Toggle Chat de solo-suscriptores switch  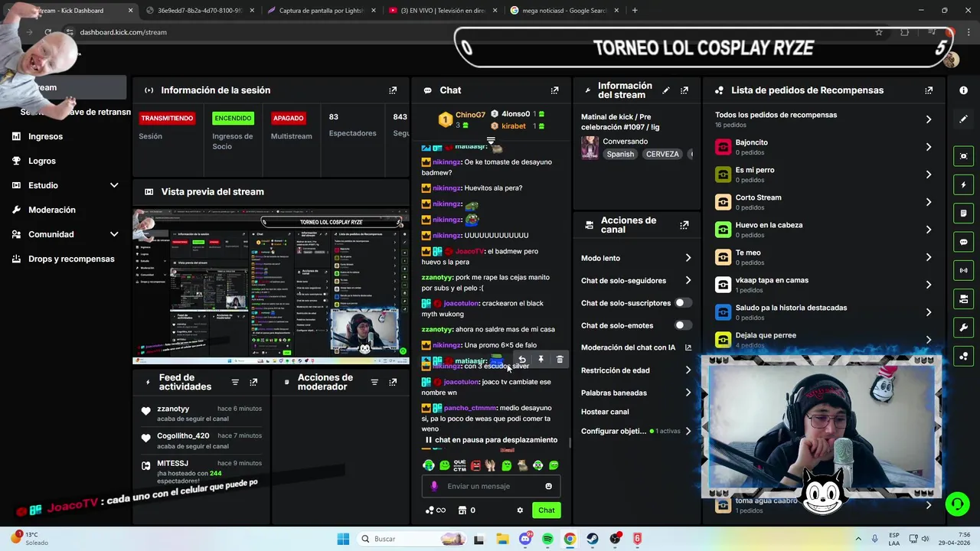(683, 303)
